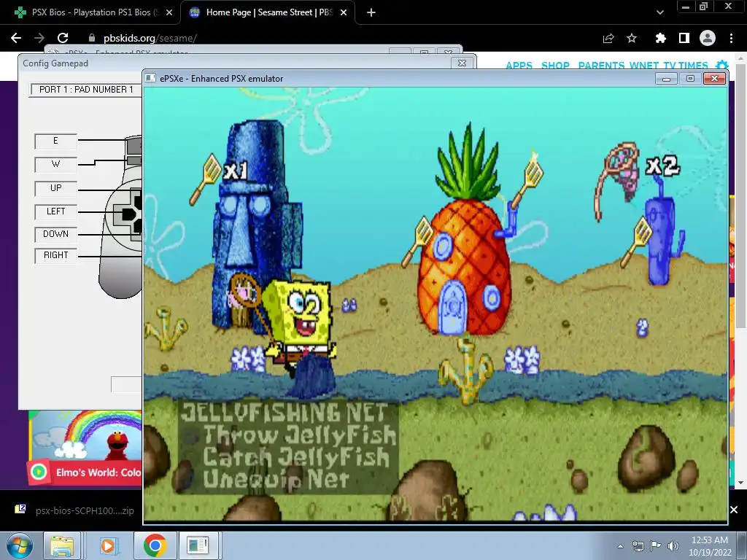Open the share page icon
This screenshot has height=560, width=747.
[x=608, y=38]
